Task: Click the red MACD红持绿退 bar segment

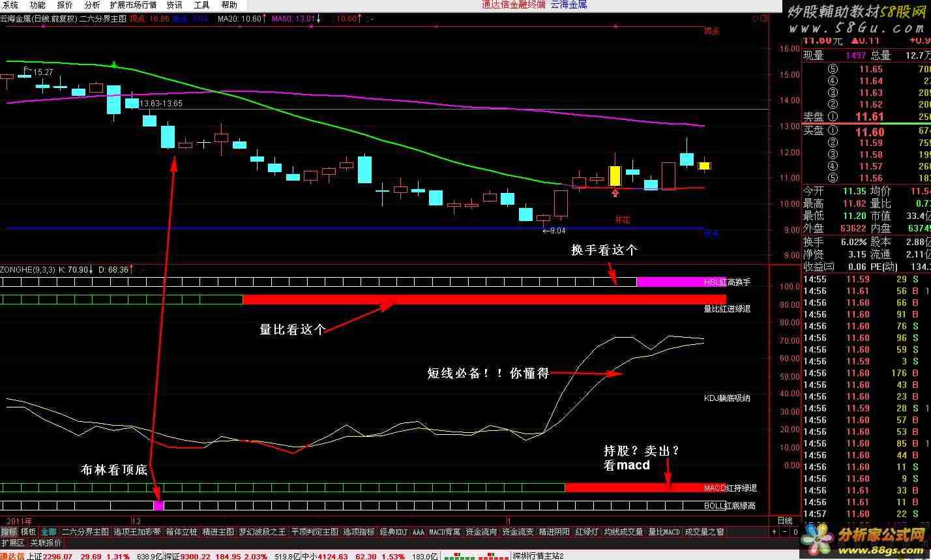Action: pyautogui.click(x=645, y=488)
